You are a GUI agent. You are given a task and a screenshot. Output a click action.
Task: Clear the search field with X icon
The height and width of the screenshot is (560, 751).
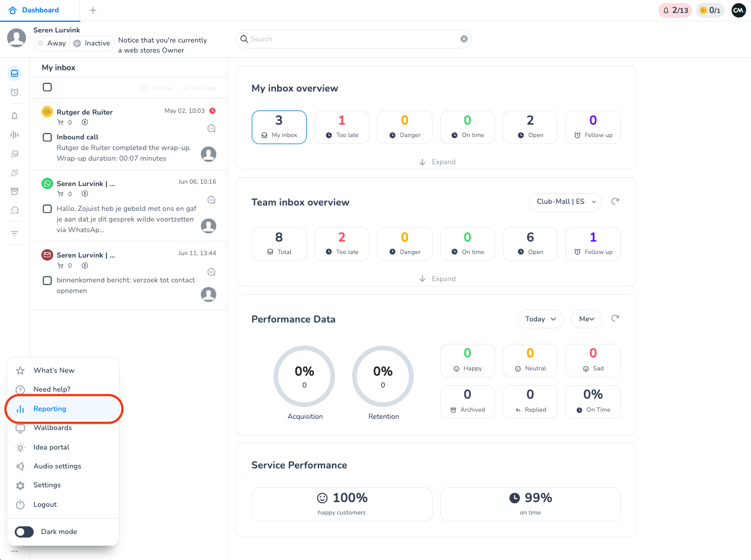(464, 39)
